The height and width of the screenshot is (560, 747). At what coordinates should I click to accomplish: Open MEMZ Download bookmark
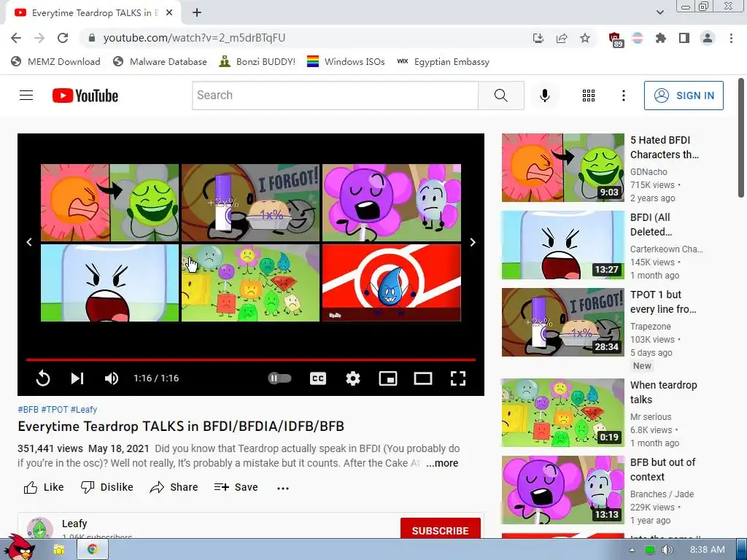(x=55, y=62)
